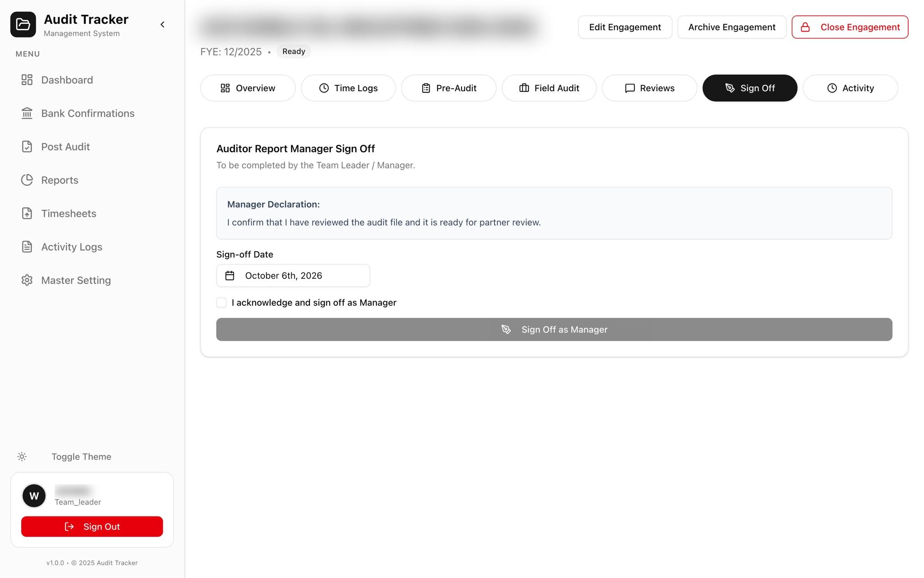Select the Sign Off tab
Image resolution: width=924 pixels, height=578 pixels.
(x=750, y=88)
